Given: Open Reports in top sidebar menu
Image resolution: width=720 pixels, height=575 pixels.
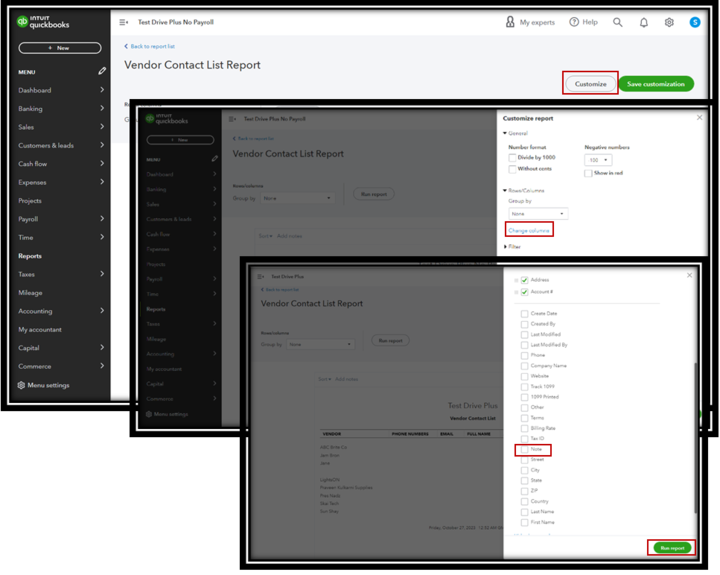Looking at the screenshot, I should [x=30, y=256].
